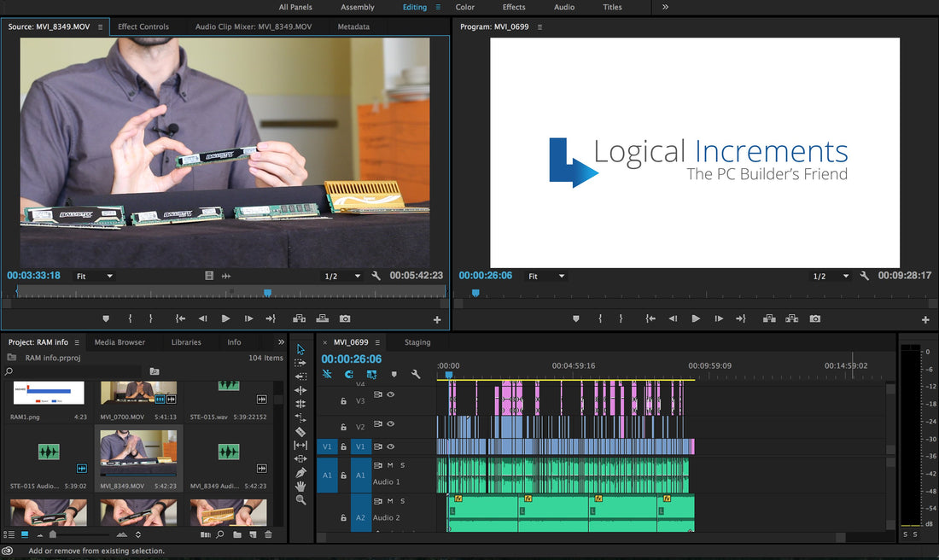The image size is (939, 560).
Task: Play the Source monitor clip
Action: click(x=225, y=318)
